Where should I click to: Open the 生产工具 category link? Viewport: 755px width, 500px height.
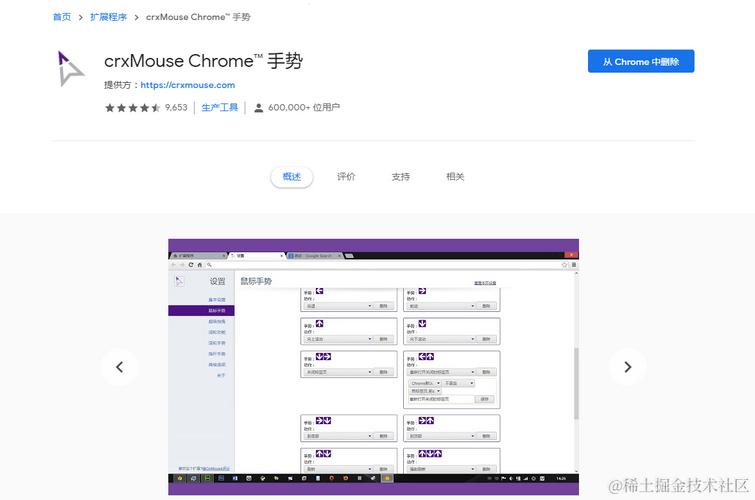(220, 107)
